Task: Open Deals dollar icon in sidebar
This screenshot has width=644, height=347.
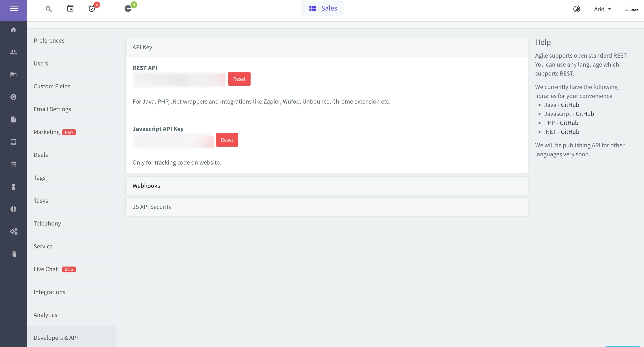Action: pyautogui.click(x=13, y=97)
